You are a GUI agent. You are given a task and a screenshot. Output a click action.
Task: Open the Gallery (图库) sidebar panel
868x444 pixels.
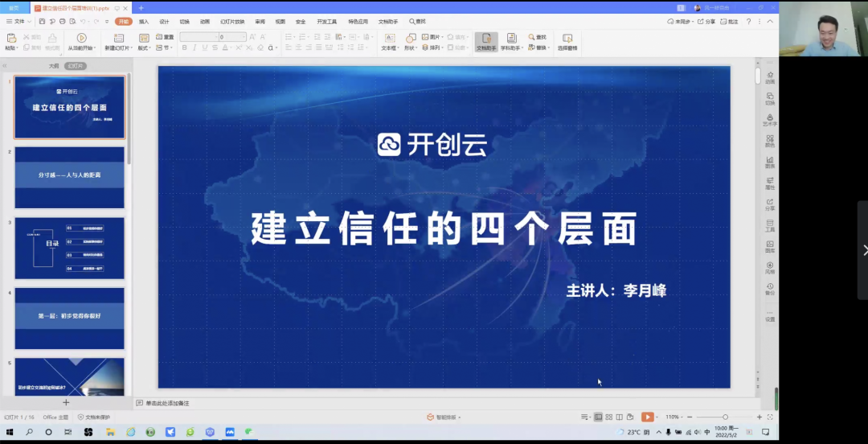769,246
